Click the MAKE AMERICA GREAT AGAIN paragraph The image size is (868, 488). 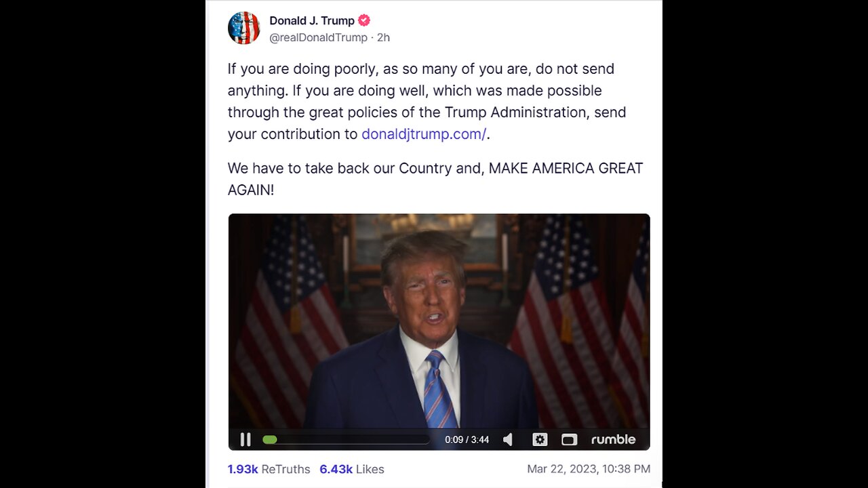(435, 179)
